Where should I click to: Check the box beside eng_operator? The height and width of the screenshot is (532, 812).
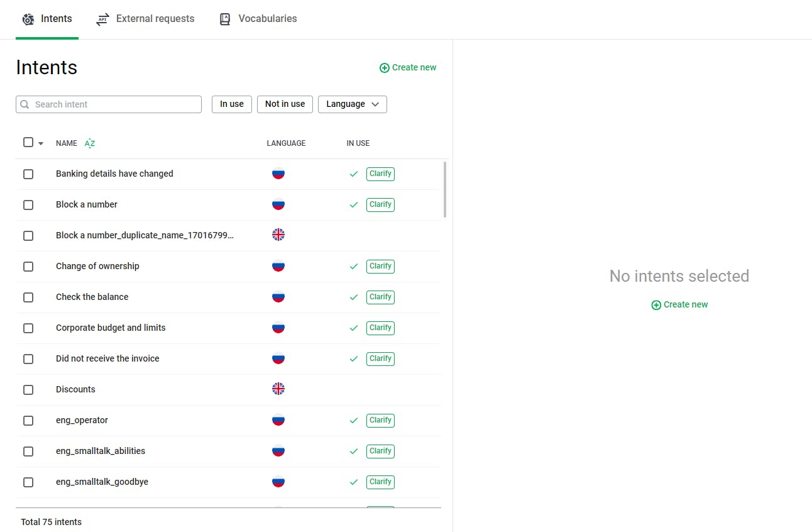pos(28,421)
